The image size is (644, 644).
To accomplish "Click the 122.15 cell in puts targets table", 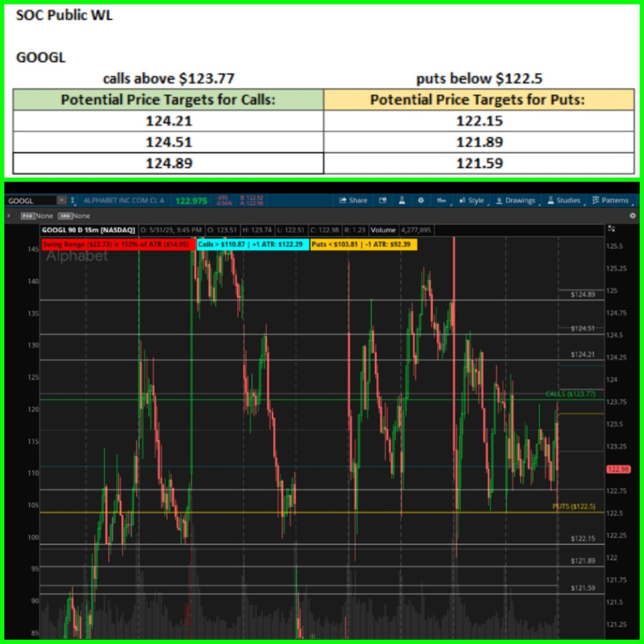I will tap(479, 121).
